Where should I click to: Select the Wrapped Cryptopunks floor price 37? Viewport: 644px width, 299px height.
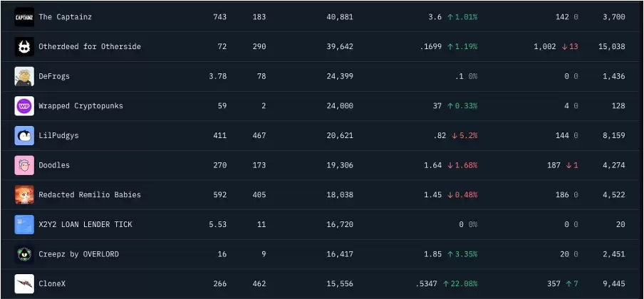(437, 106)
